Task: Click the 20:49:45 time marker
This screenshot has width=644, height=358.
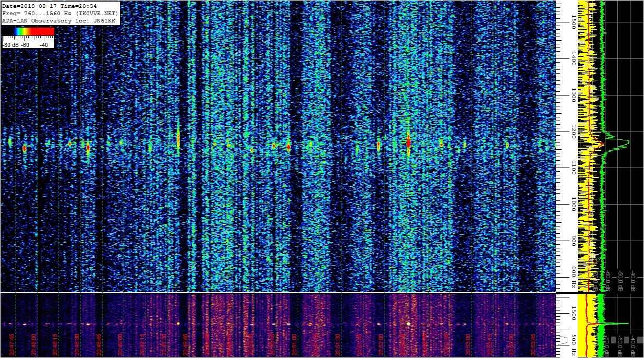Action: pyautogui.click(x=186, y=345)
